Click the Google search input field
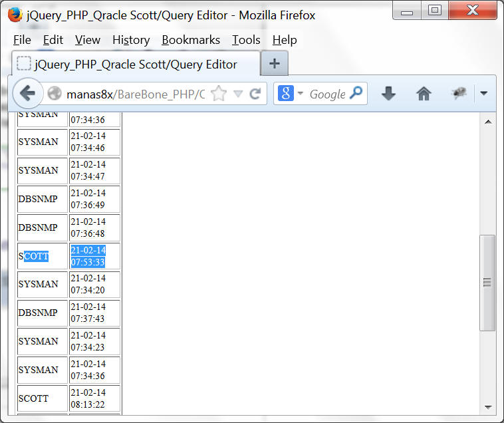Image resolution: width=504 pixels, height=423 pixels. (x=328, y=94)
